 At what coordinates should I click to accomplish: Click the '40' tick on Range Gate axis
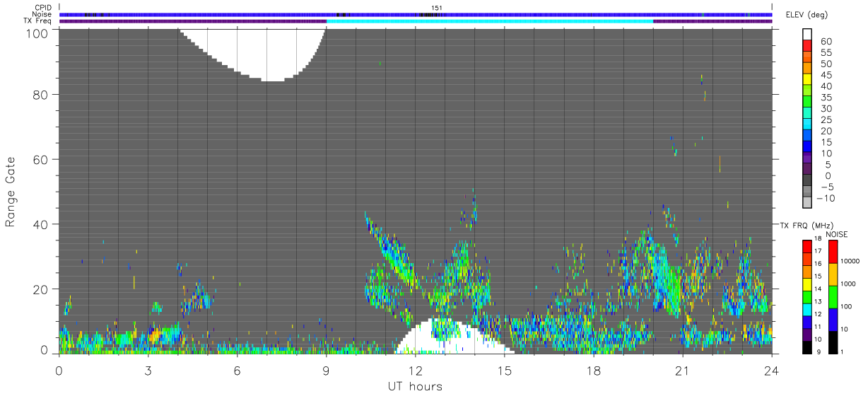[x=41, y=224]
